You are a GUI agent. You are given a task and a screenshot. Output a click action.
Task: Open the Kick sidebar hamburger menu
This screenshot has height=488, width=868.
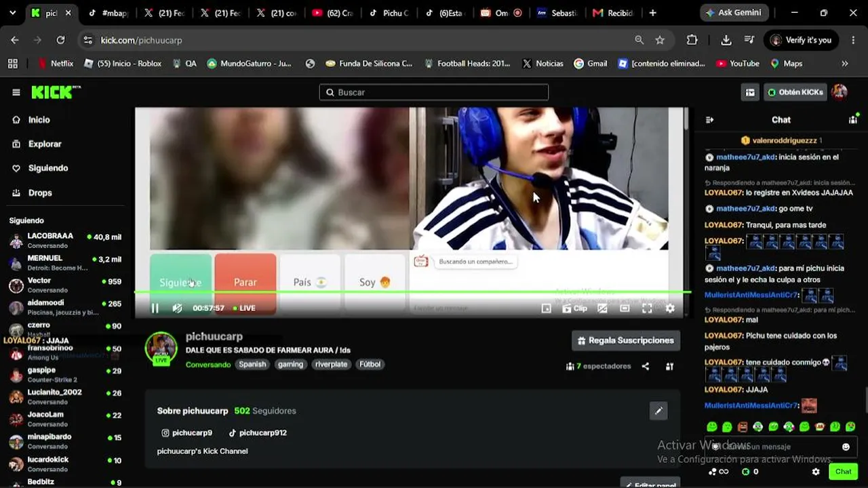(16, 92)
